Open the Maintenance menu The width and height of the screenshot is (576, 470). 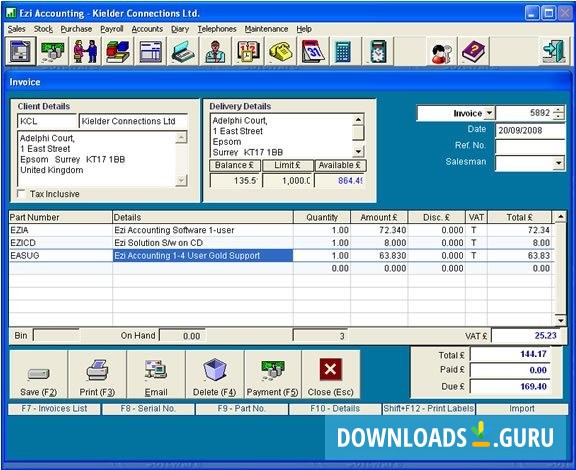tap(266, 29)
